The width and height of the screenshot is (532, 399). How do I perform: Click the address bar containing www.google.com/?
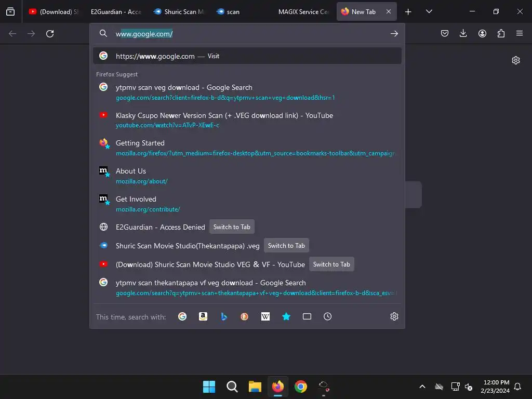248,34
